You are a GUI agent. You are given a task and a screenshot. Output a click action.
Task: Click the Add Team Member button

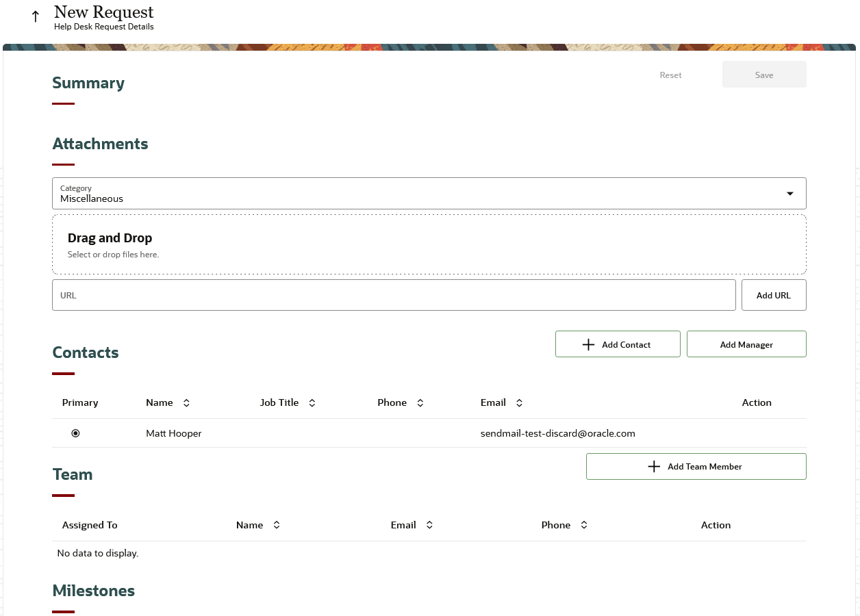click(x=696, y=466)
